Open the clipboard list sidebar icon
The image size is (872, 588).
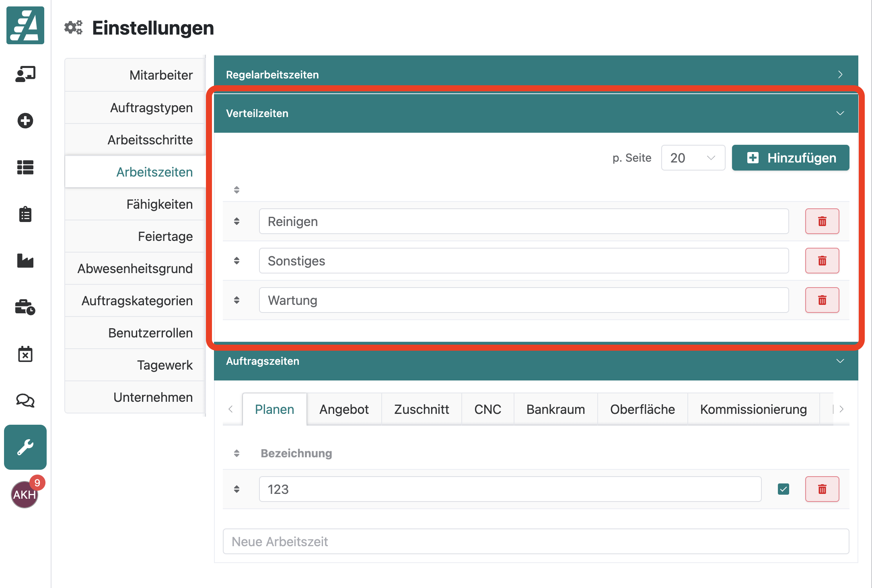click(x=25, y=214)
